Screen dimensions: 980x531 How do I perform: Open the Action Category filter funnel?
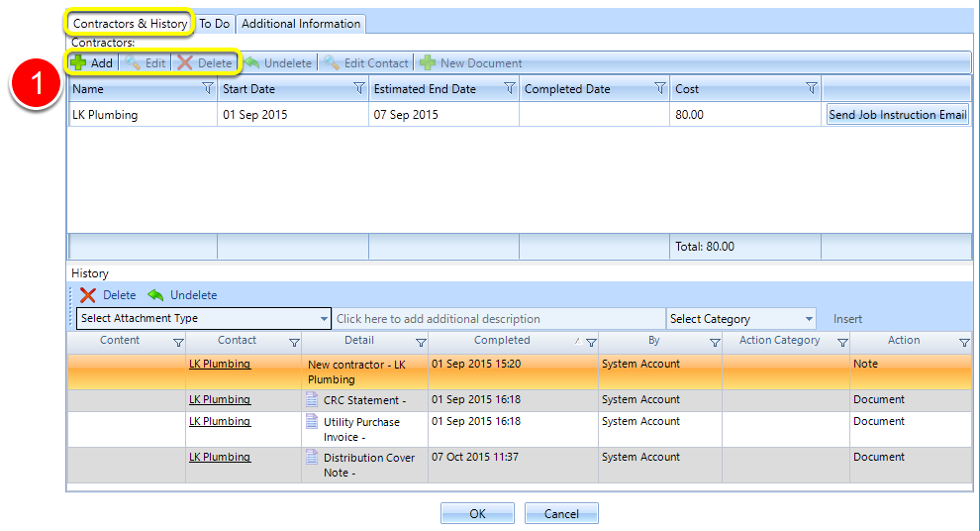point(842,342)
